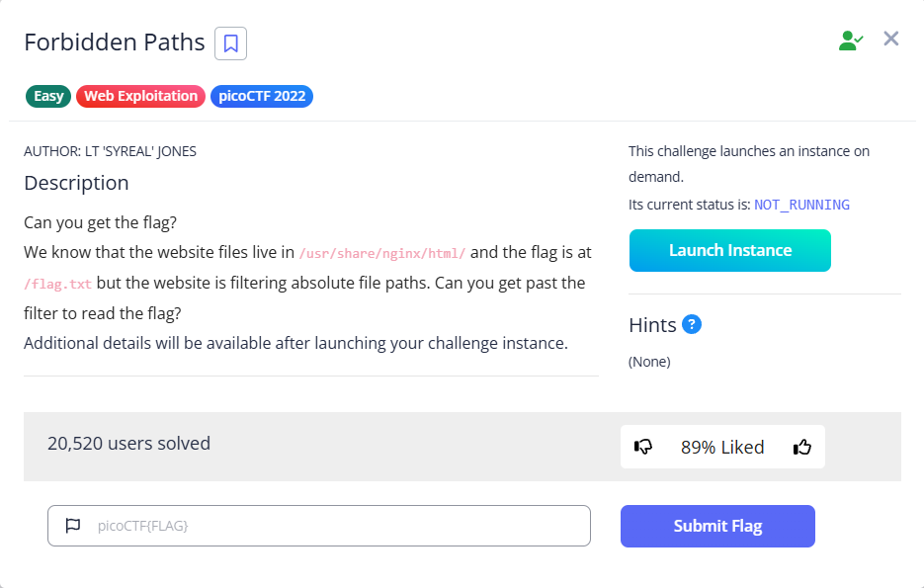Screen dimensions: 924x588
Task: Bookmark the Forbidden Paths challenge
Action: [x=230, y=43]
